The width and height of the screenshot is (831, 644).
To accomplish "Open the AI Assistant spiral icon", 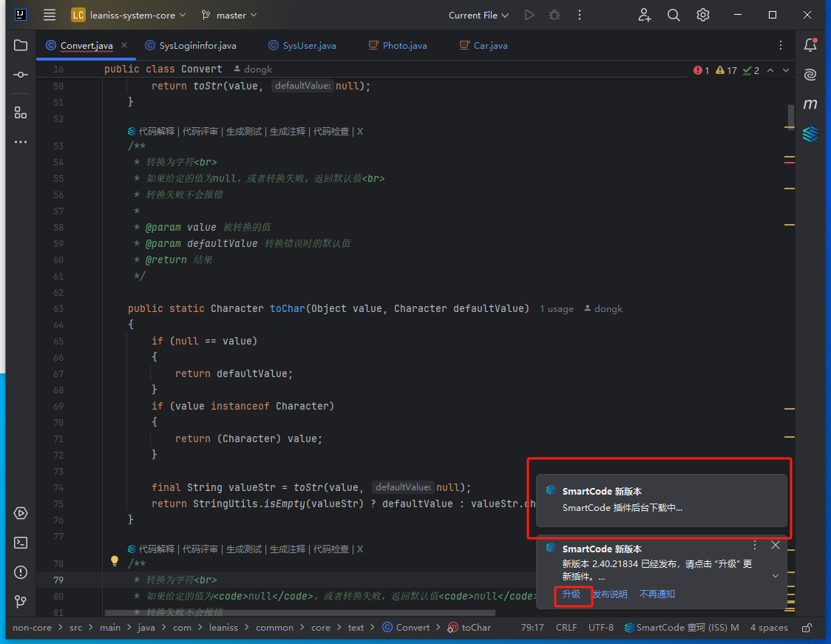I will [810, 75].
